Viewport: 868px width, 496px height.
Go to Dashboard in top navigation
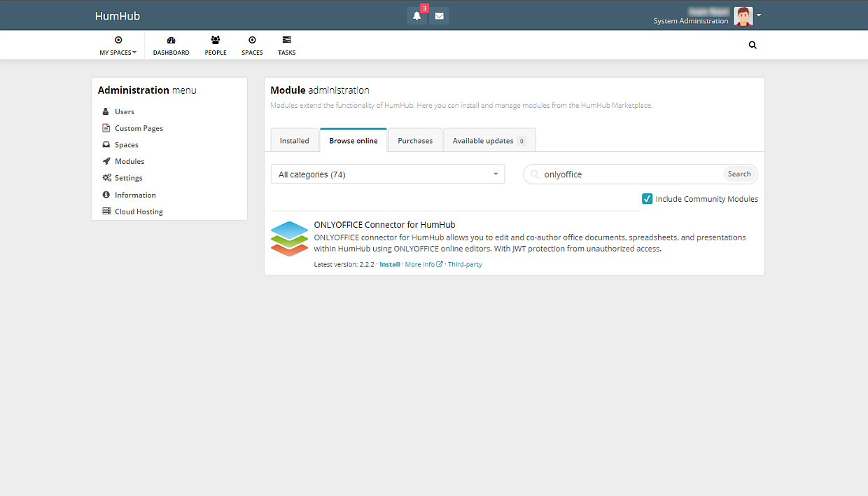(171, 46)
